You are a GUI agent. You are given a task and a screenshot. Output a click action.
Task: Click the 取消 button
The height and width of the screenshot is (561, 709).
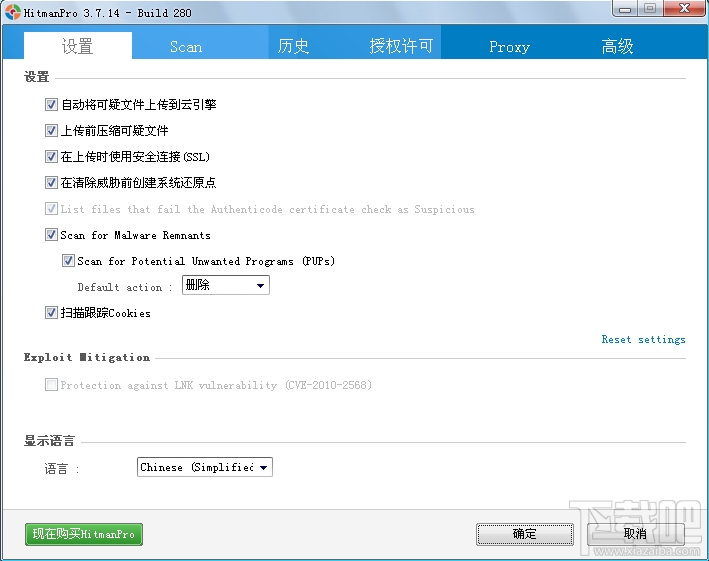635,534
